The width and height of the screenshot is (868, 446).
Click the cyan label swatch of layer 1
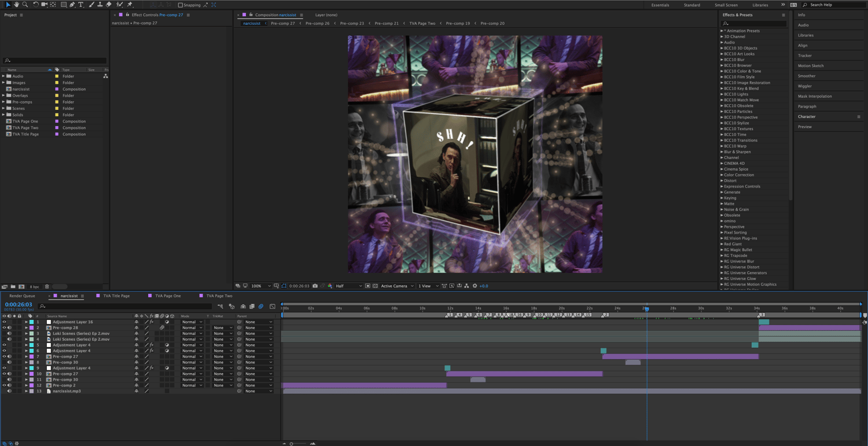(x=31, y=322)
